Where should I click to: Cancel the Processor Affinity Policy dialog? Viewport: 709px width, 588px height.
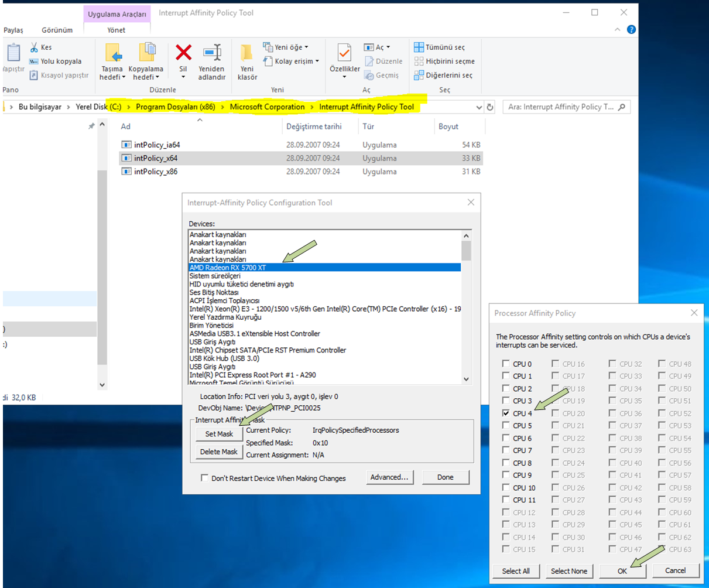point(676,571)
